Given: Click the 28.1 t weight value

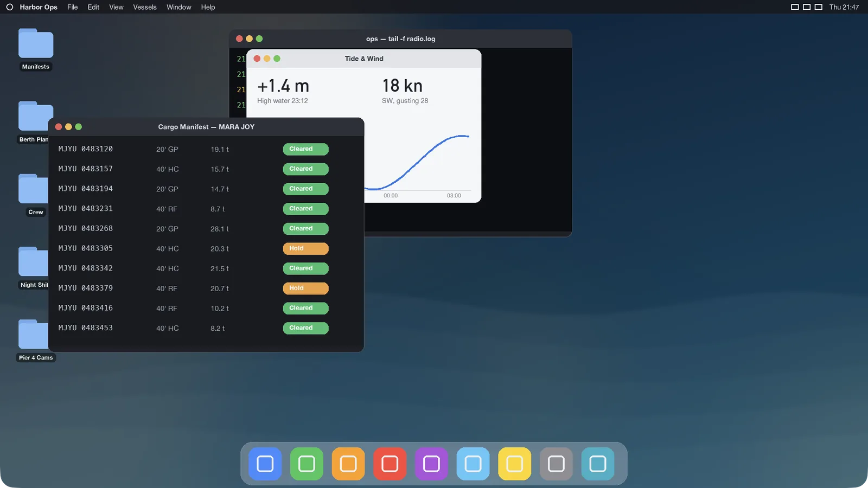Looking at the screenshot, I should point(220,229).
